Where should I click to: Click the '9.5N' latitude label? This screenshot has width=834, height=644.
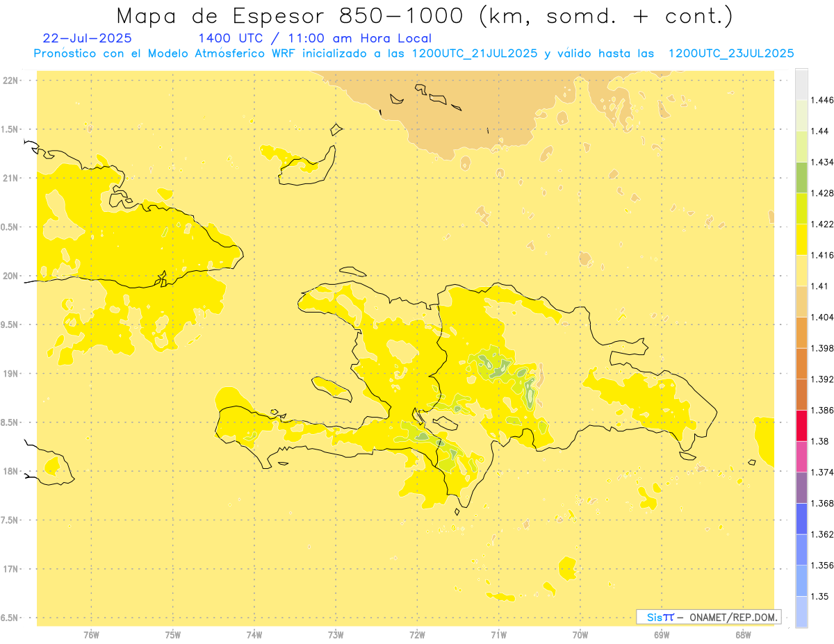point(10,325)
